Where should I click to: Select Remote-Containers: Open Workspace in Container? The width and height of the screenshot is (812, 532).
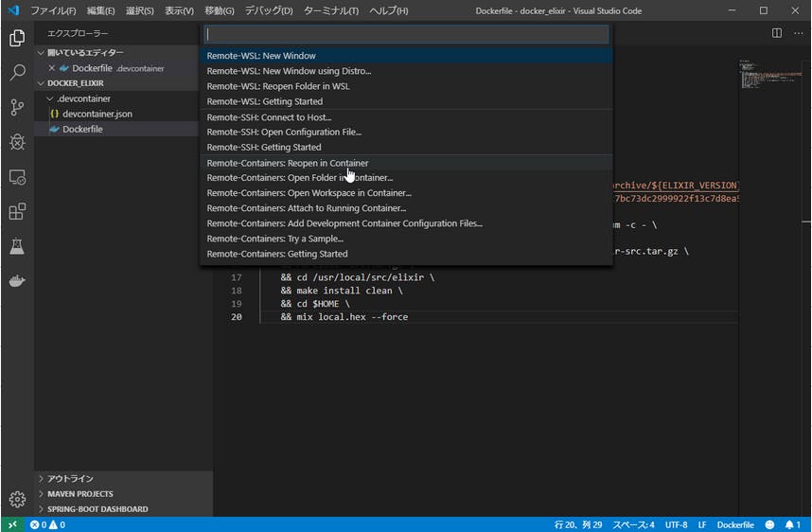point(407,193)
